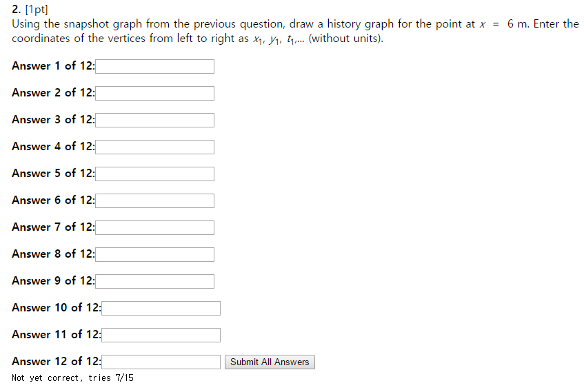Viewport: 584px width, 392px height.
Task: Focus the Answer 9 of 12 text box
Action: 155,281
